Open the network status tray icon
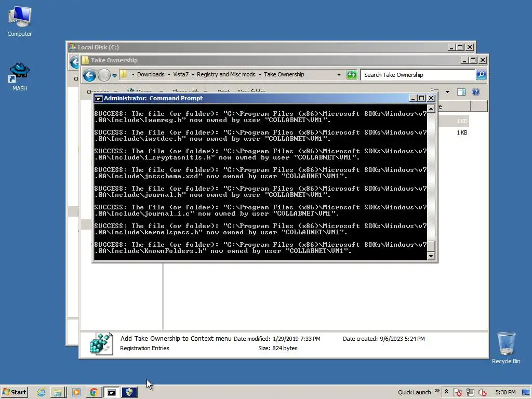 click(x=470, y=393)
